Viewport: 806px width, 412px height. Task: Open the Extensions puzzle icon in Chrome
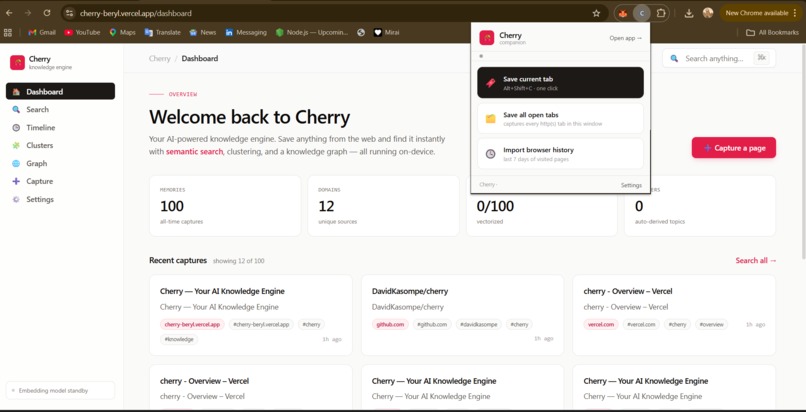click(661, 13)
